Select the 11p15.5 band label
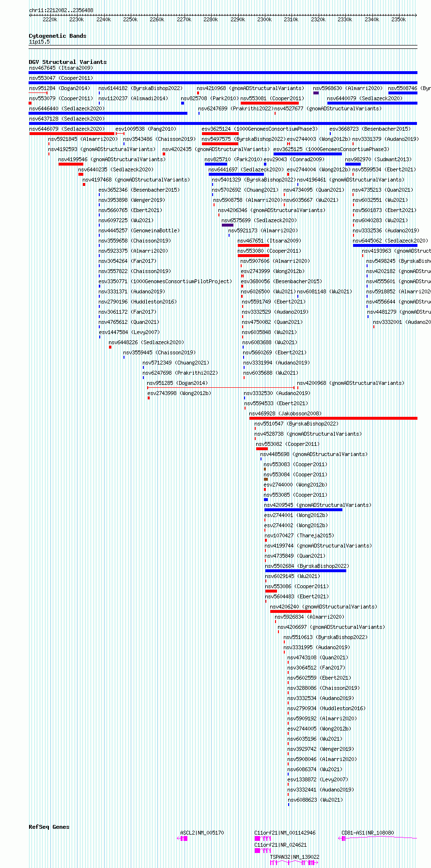The image size is (431, 868). (39, 42)
